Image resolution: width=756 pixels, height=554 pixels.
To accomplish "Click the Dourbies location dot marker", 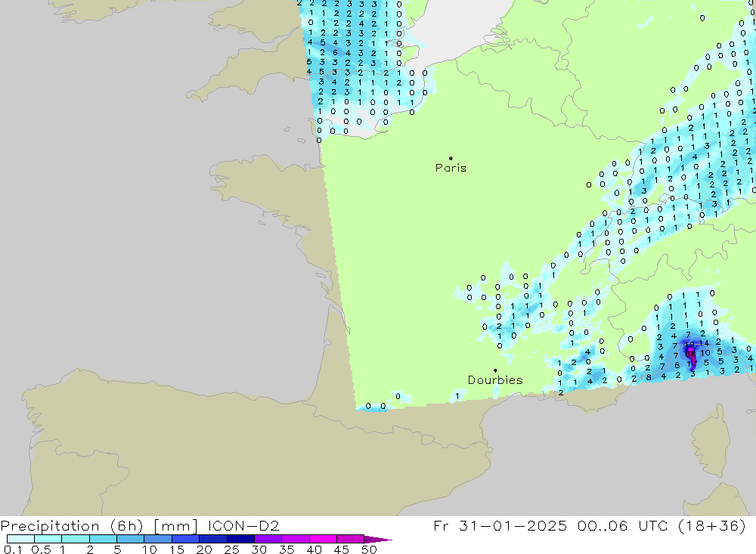I will click(495, 370).
